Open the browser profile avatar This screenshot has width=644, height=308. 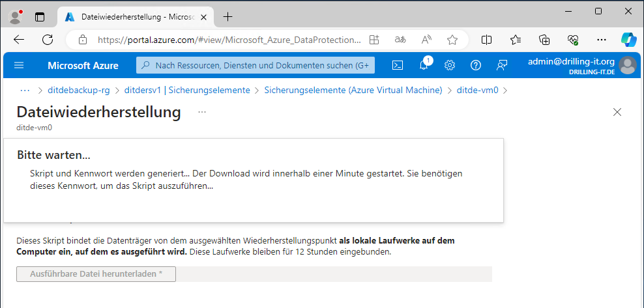[15, 16]
